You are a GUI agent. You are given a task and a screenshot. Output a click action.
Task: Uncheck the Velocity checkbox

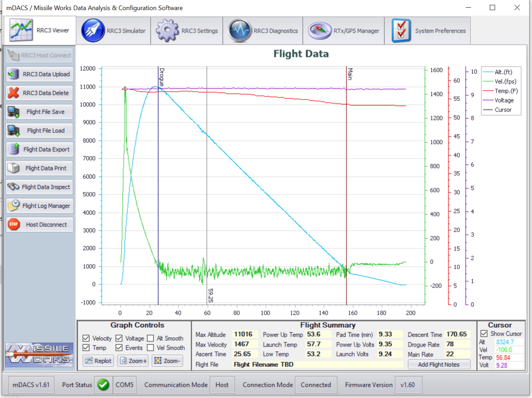pyautogui.click(x=86, y=338)
